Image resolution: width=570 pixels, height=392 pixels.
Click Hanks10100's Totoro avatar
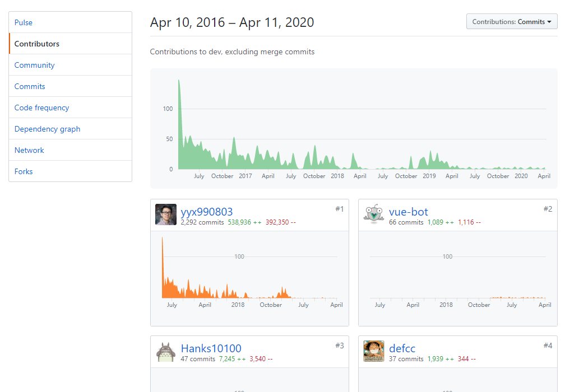tap(166, 351)
